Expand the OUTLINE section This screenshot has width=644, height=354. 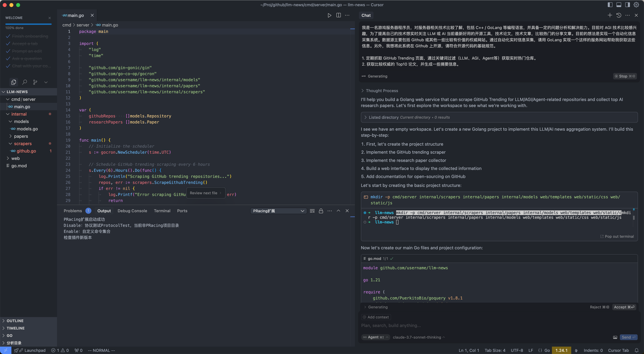point(29,321)
